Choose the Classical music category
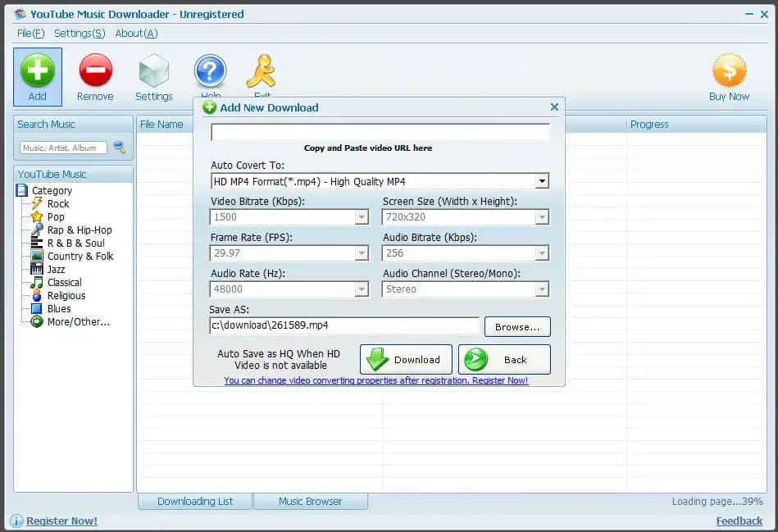 click(64, 283)
